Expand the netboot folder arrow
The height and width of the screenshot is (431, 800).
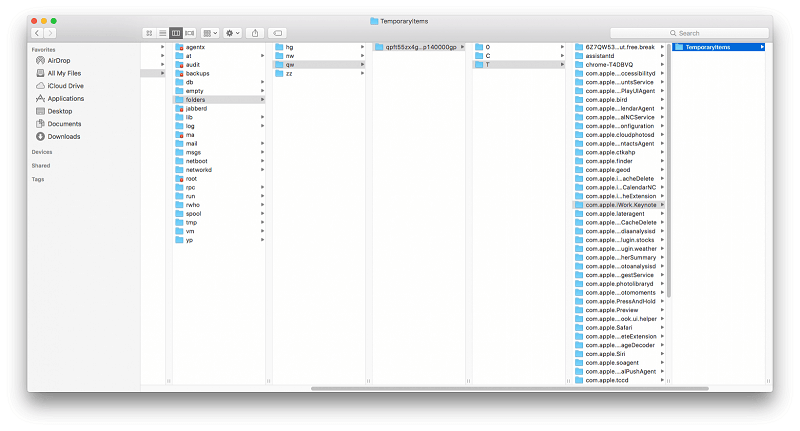point(262,161)
